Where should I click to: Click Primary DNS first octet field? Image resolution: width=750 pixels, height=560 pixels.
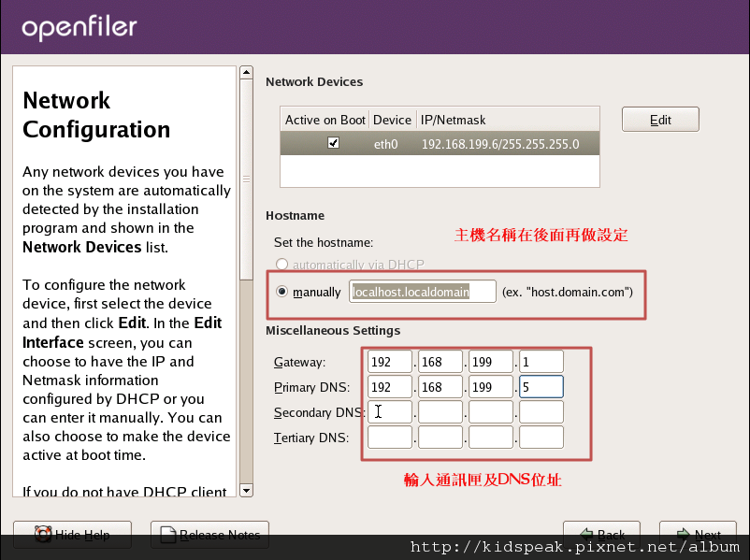390,387
